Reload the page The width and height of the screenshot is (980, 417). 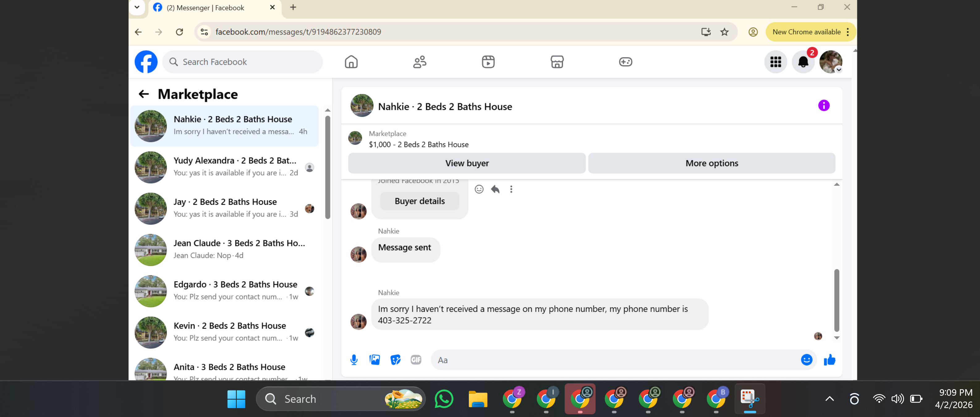180,32
